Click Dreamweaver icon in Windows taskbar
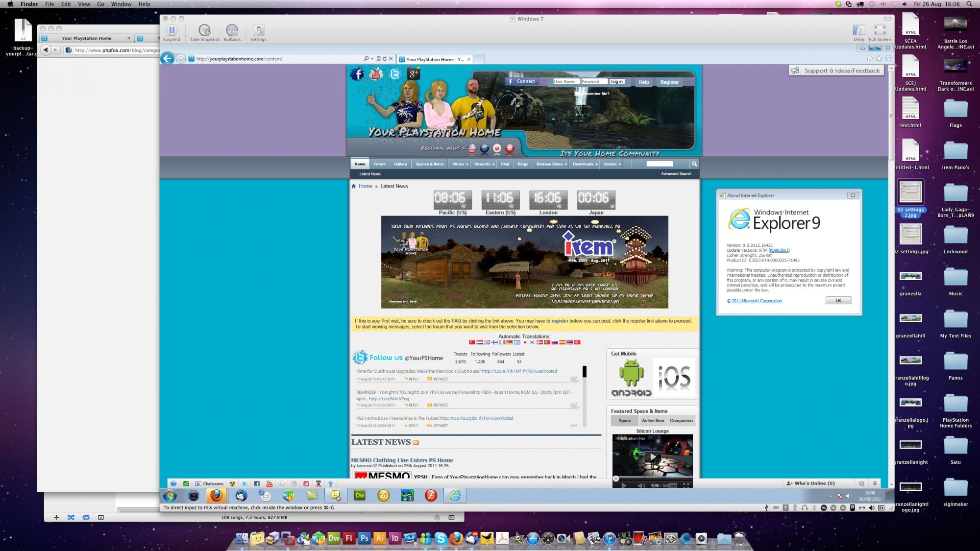 click(x=360, y=496)
